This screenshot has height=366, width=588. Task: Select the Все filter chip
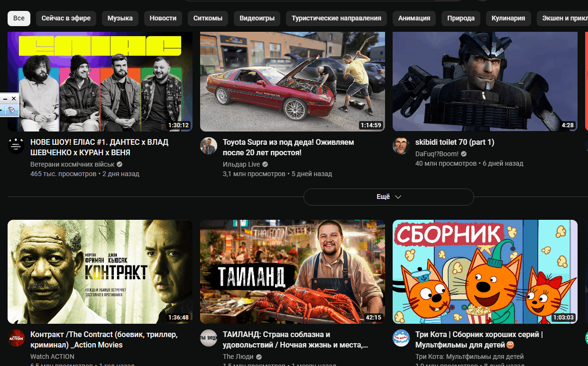19,19
